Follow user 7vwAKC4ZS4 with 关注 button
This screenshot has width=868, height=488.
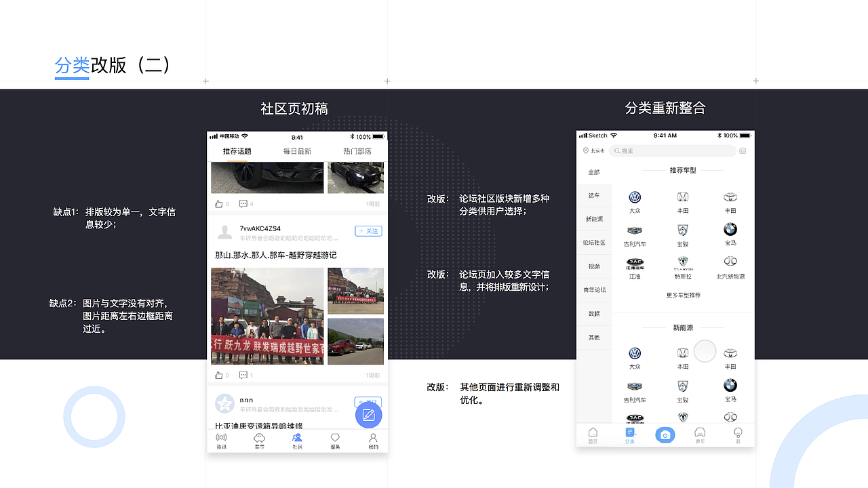coord(368,231)
